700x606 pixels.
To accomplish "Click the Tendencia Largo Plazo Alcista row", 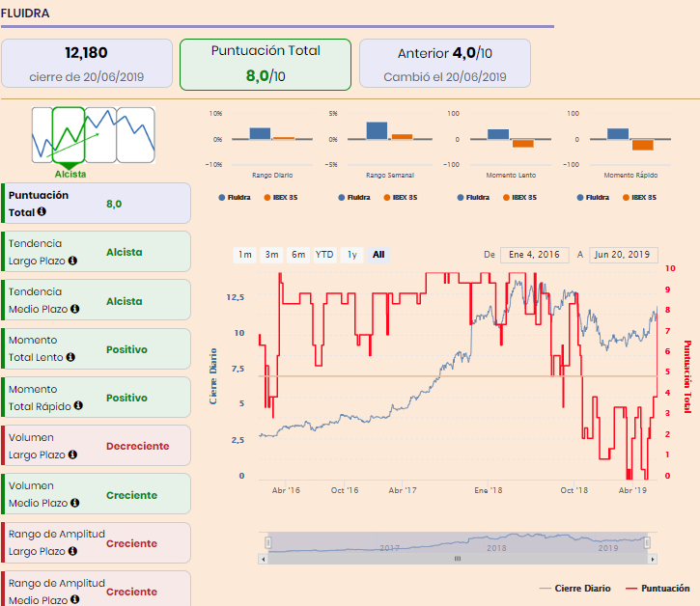I will 96,252.
